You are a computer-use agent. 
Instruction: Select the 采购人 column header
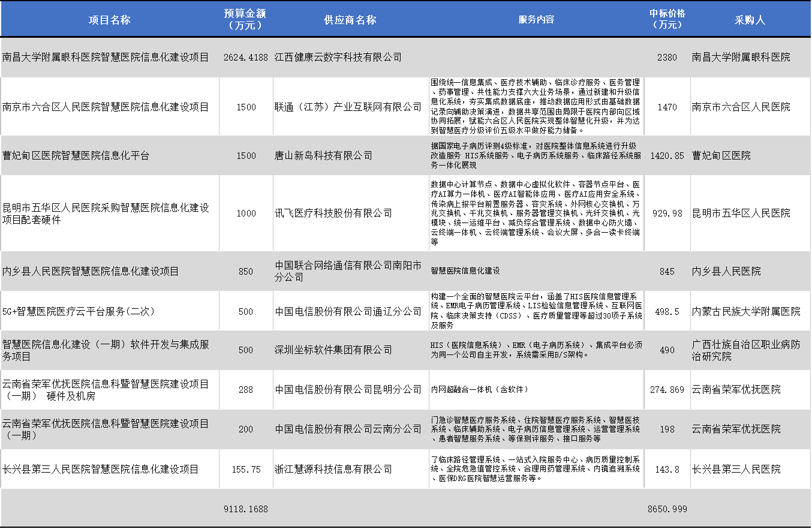pyautogui.click(x=750, y=19)
